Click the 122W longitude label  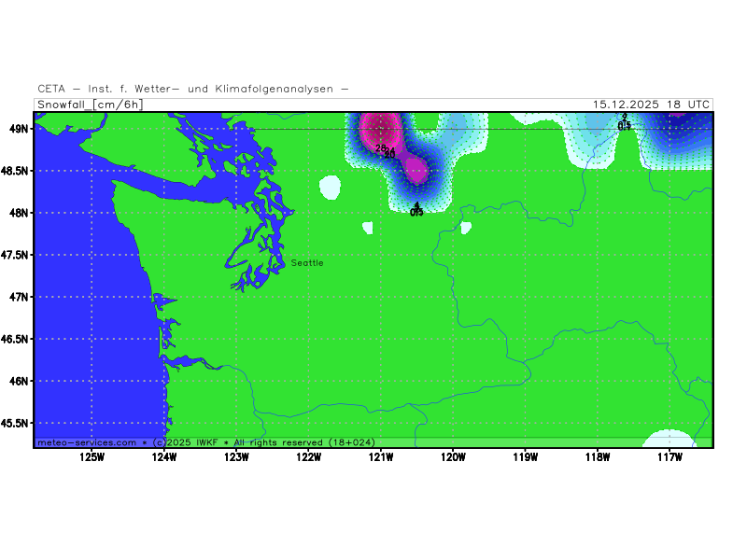tap(309, 457)
